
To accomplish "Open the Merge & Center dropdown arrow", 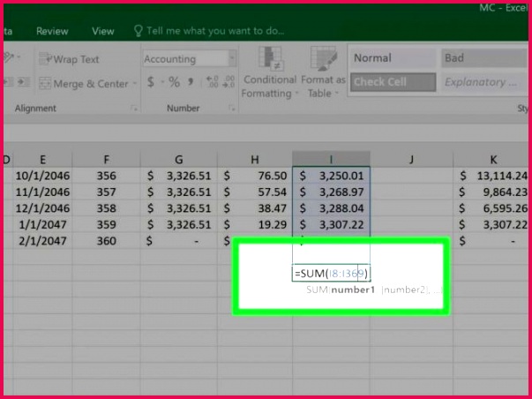I will (134, 84).
